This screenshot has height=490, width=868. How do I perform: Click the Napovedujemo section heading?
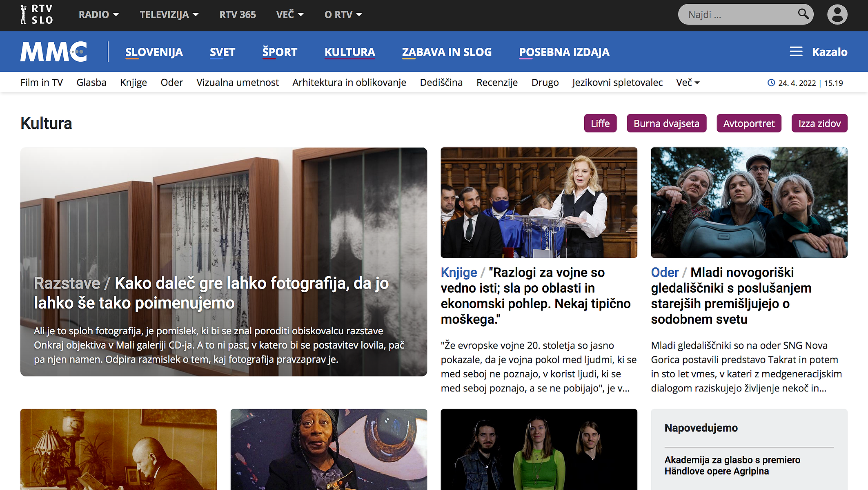point(701,428)
